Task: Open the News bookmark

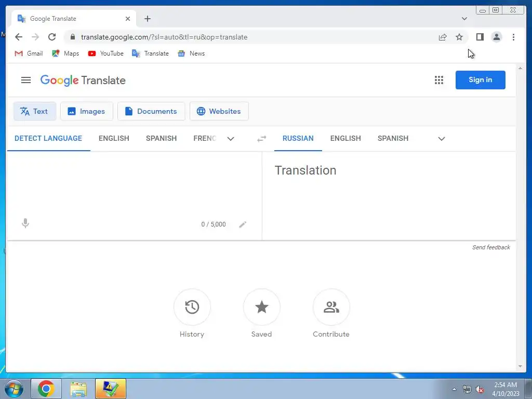Action: tap(191, 54)
